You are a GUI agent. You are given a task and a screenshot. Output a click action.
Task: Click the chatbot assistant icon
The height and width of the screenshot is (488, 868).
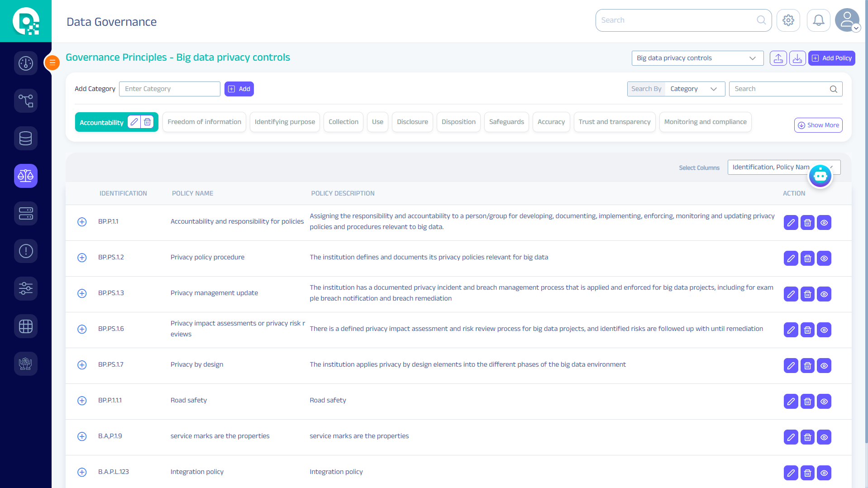pos(820,176)
